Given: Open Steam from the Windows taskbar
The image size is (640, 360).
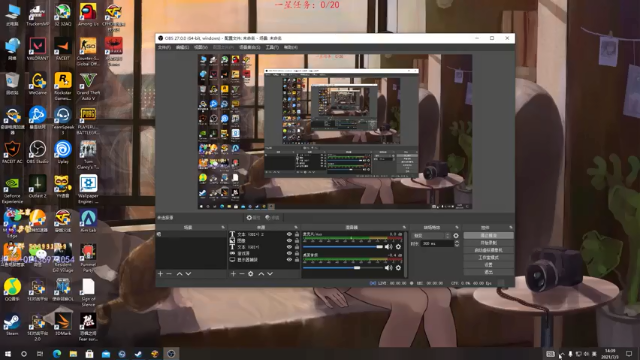Looking at the screenshot, I should (x=138, y=354).
